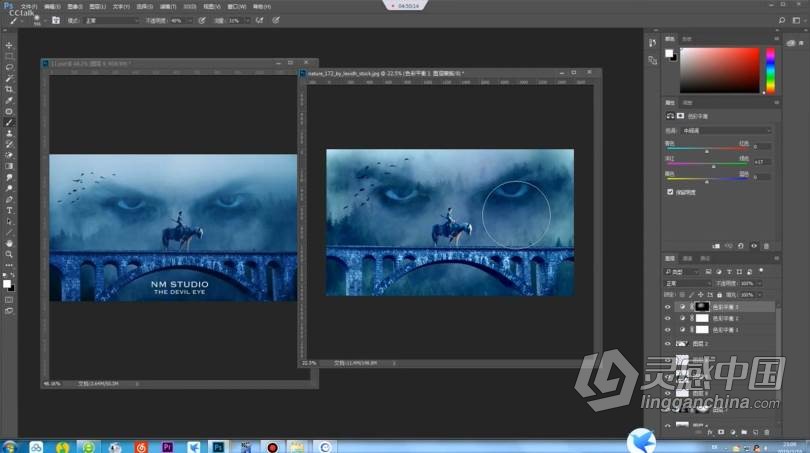Screen dimensions: 810x453
Task: Select the History Brush tool
Action: (9, 144)
